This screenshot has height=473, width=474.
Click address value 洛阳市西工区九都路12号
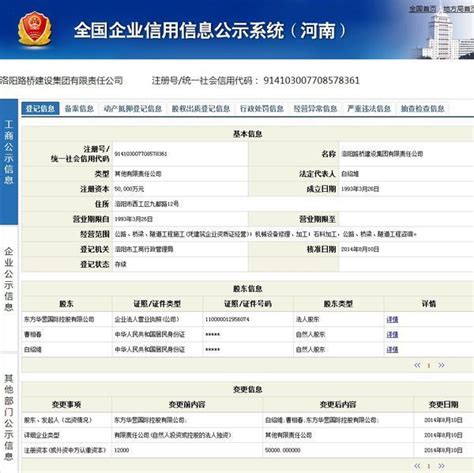coord(147,204)
